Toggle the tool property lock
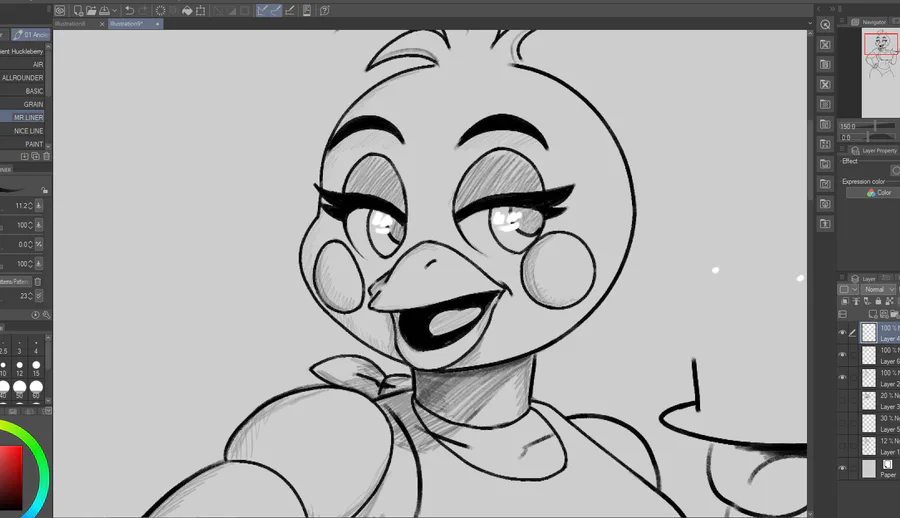This screenshot has width=900, height=518. coord(45,190)
